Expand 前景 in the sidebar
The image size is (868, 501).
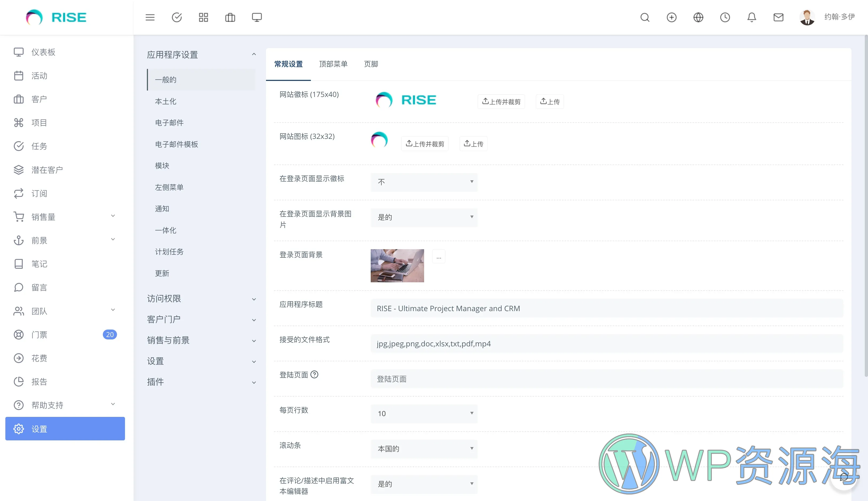[65, 241]
